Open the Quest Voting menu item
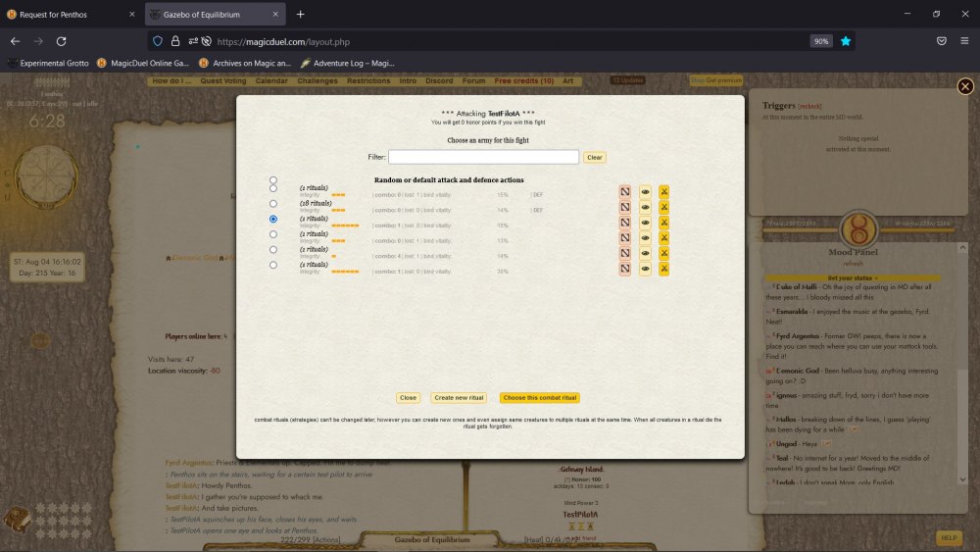Viewport: 980px width, 552px height. click(223, 80)
